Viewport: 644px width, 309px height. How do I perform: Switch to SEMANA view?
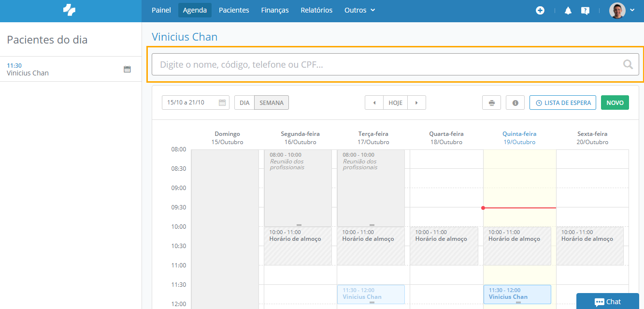[x=272, y=103]
